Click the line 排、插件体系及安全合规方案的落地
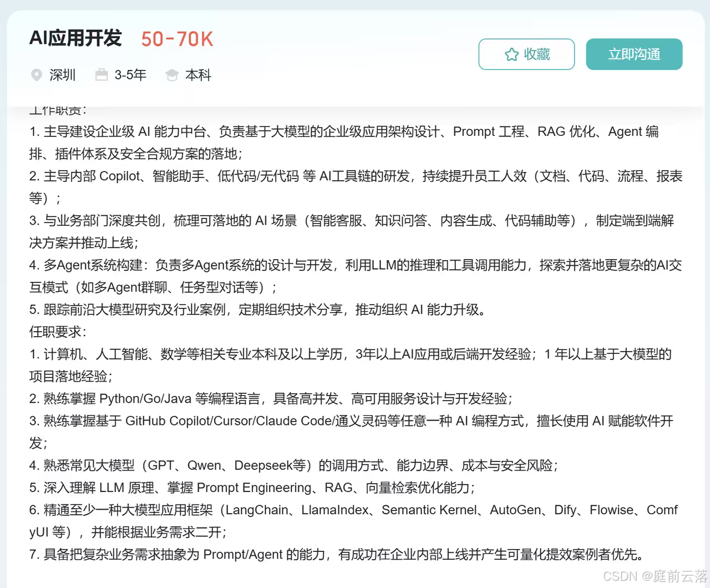Image resolution: width=710 pixels, height=588 pixels. point(136,154)
